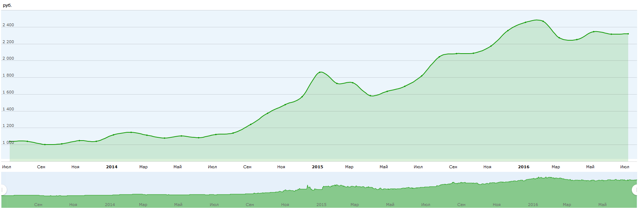The image size is (644, 215).
Task: Click 2015 in the bottom navigator strip
Action: 321,205
